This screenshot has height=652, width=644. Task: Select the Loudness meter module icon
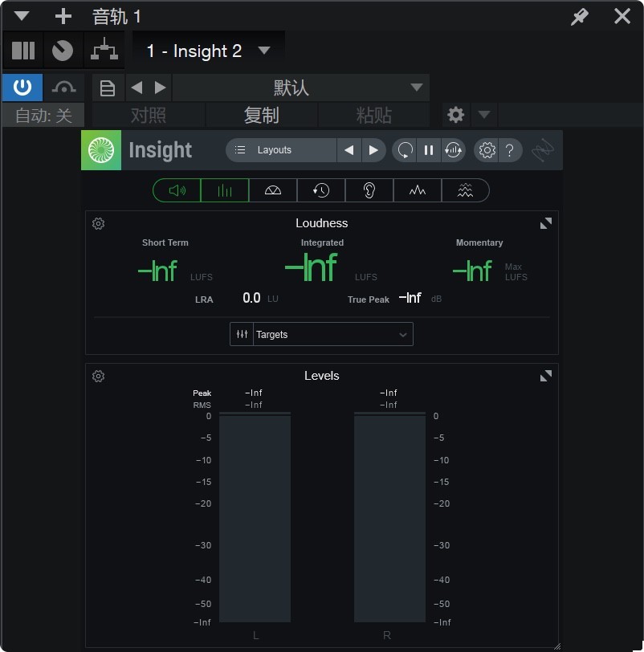click(176, 190)
